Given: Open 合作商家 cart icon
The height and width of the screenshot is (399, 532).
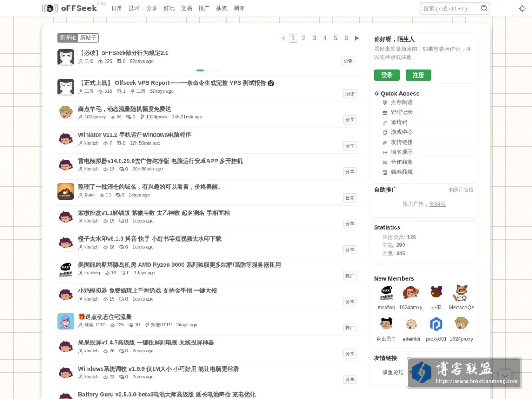Looking at the screenshot, I should [385, 162].
